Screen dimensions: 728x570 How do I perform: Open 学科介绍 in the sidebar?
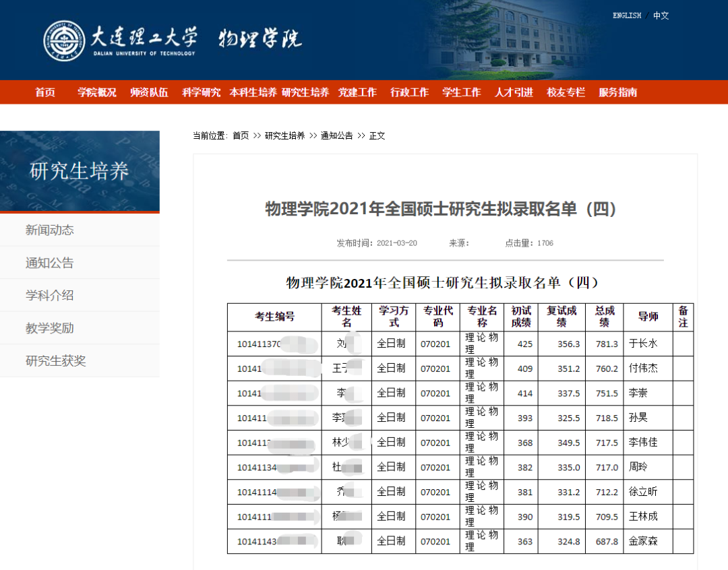pos(50,296)
